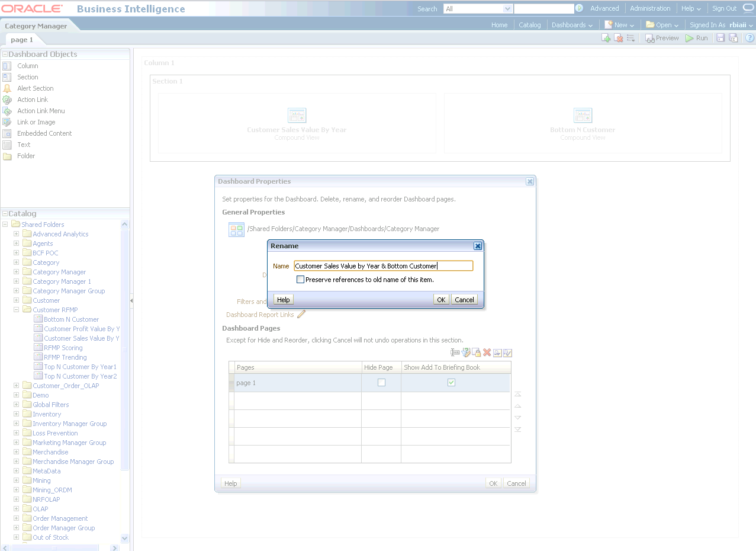756x551 pixels.
Task: Click OK in the Rename dialog
Action: point(441,300)
